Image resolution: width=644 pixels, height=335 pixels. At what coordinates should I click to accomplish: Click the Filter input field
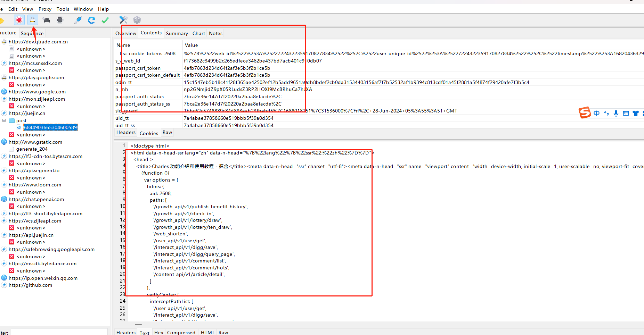(x=59, y=332)
